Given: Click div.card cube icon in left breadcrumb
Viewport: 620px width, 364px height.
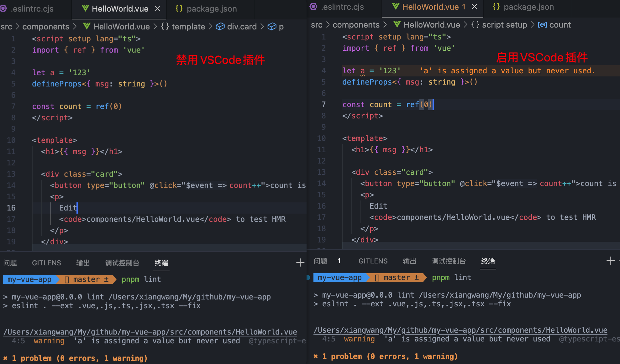Looking at the screenshot, I should tap(220, 27).
